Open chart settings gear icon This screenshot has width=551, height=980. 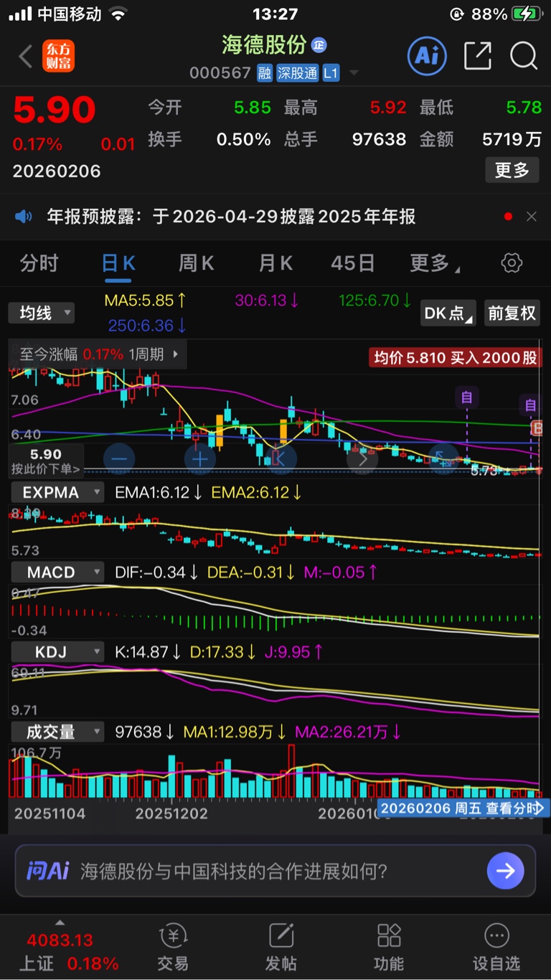512,263
